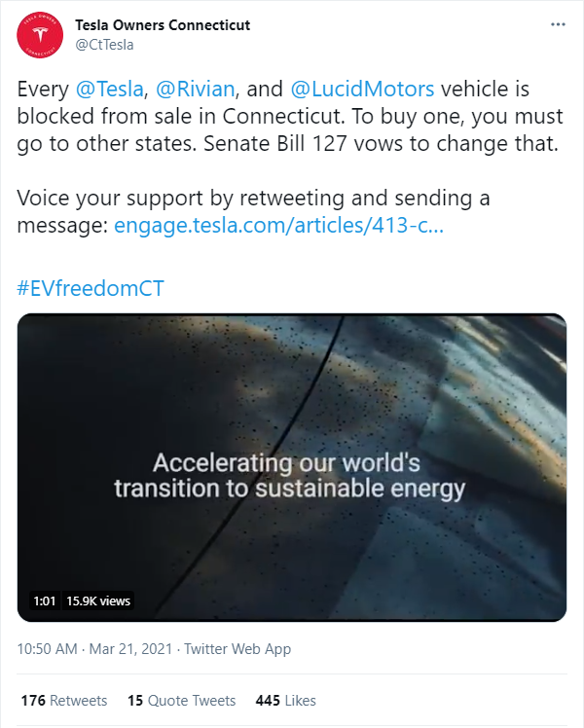Open the Tesla Owners Connecticut profile avatar
This screenshot has height=728, width=584.
pos(40,35)
